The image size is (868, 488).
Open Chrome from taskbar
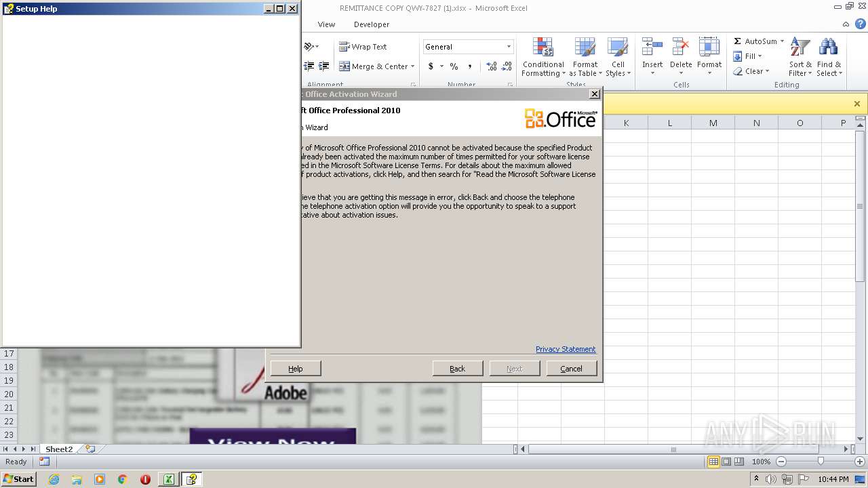(123, 479)
